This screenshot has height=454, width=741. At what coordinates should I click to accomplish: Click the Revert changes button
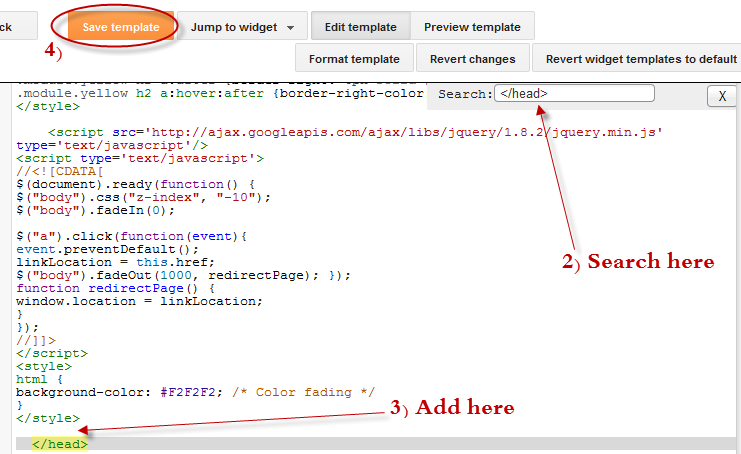tap(473, 59)
